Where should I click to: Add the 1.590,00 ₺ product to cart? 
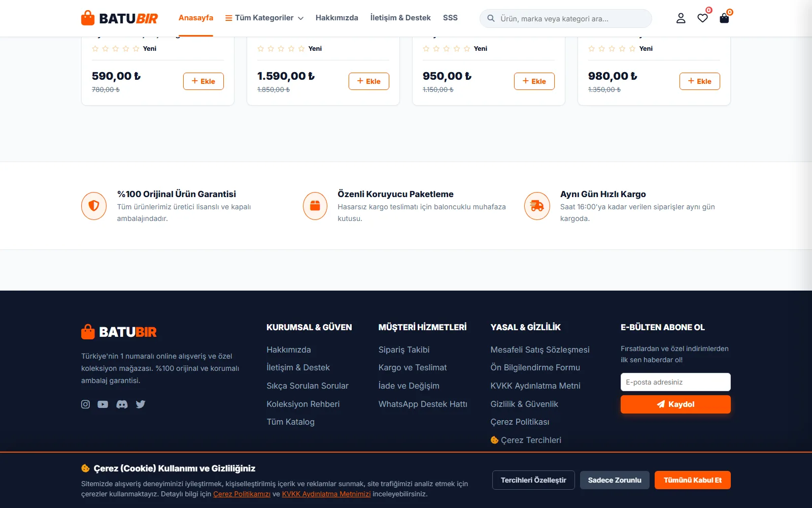point(369,81)
